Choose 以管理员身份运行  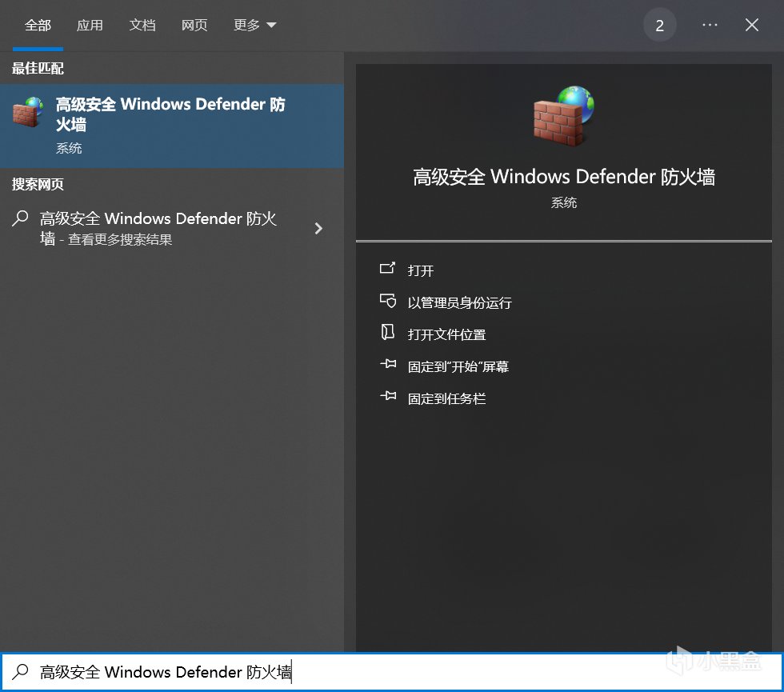(459, 302)
